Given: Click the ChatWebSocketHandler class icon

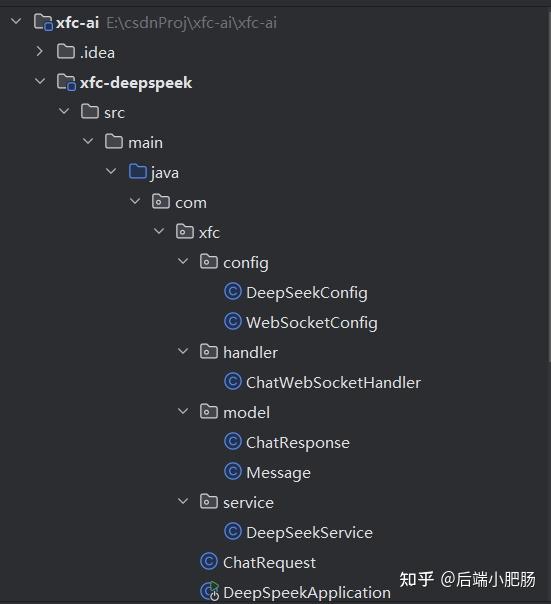Looking at the screenshot, I should (x=233, y=382).
